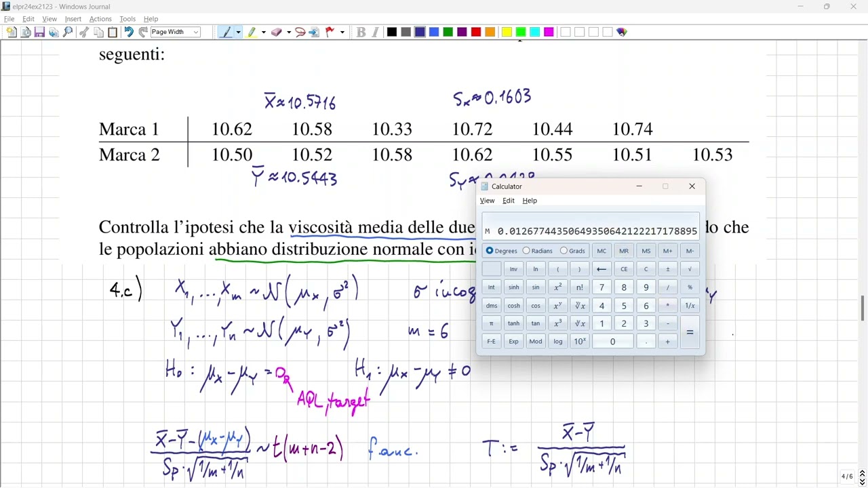Click the MS memory store button

pyautogui.click(x=646, y=251)
